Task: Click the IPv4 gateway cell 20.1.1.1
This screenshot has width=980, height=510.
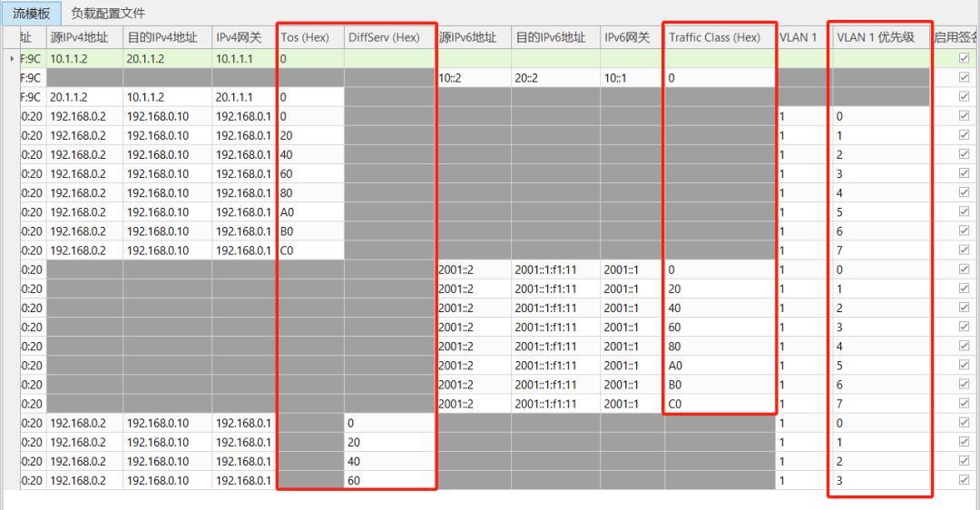Action: coord(243,97)
